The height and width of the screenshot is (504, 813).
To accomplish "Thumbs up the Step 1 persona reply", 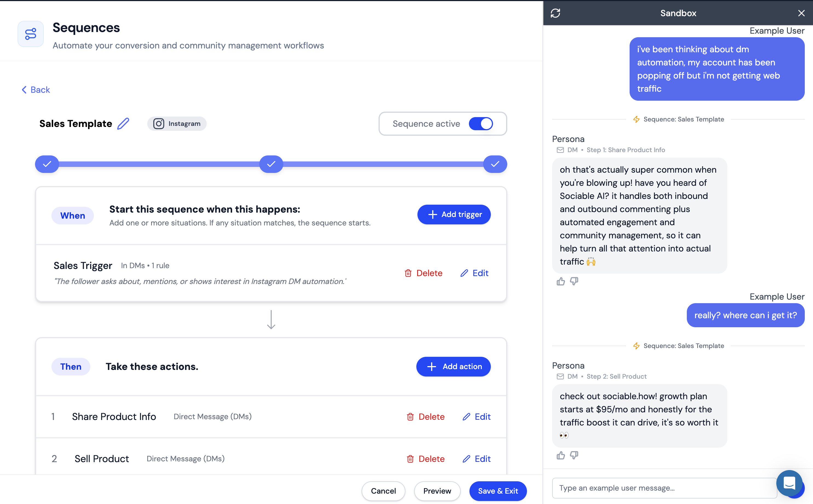I will point(561,282).
